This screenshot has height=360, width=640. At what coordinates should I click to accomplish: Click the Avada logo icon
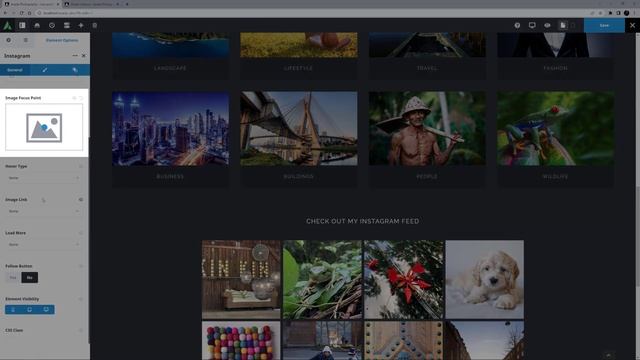[x=7, y=25]
